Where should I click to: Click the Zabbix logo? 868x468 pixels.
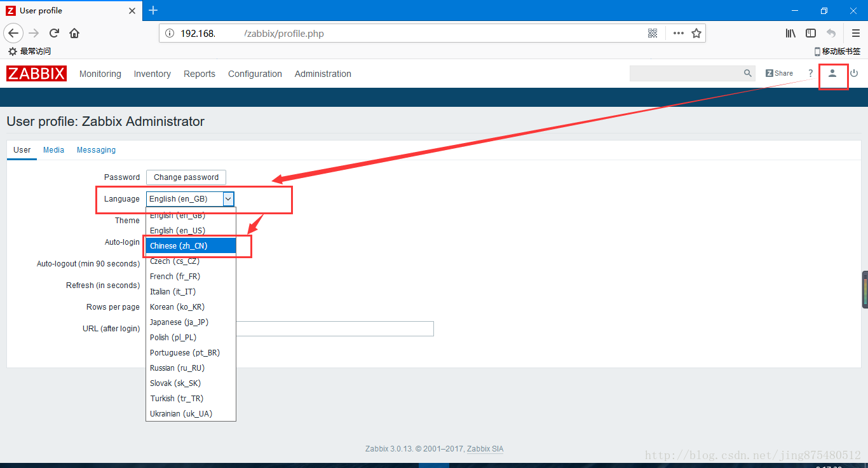(36, 74)
